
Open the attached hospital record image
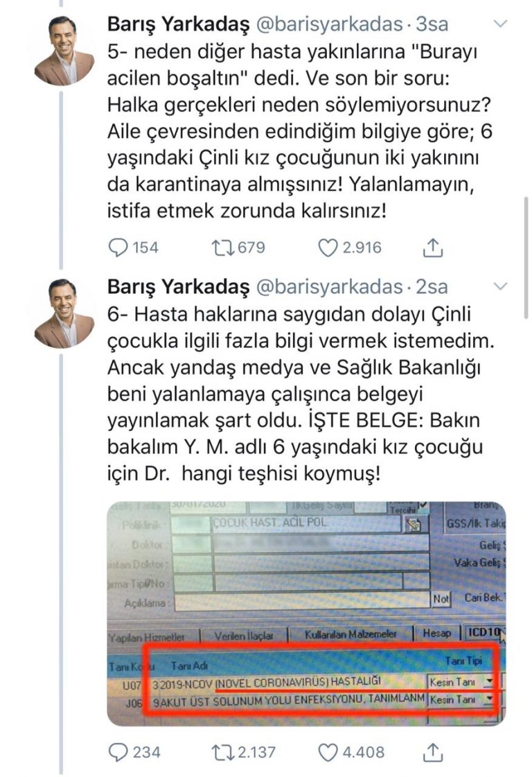[306, 613]
